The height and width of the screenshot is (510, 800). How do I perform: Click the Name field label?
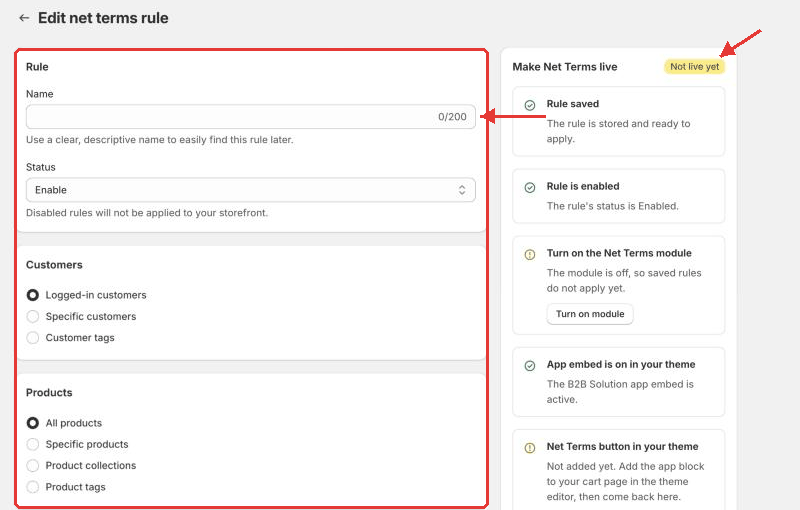pyautogui.click(x=40, y=94)
